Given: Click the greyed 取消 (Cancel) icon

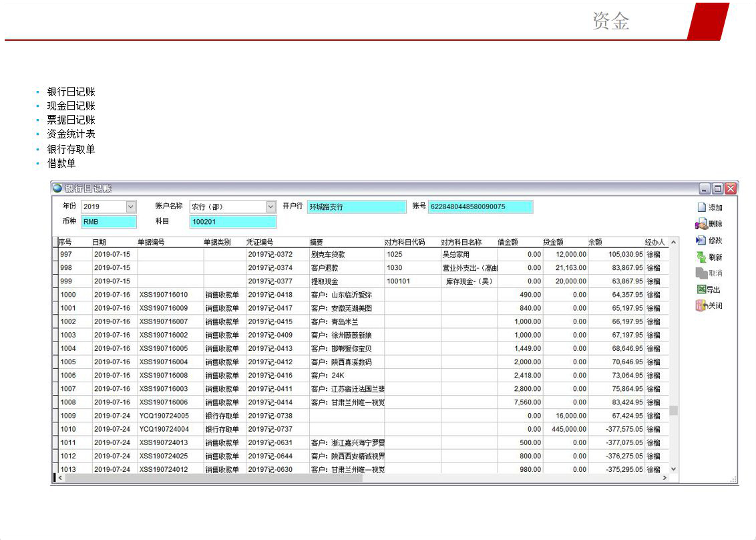Looking at the screenshot, I should click(x=701, y=273).
